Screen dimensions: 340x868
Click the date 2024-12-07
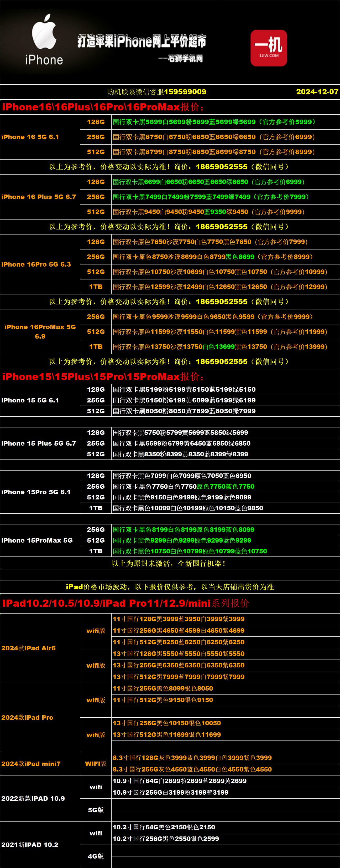317,92
